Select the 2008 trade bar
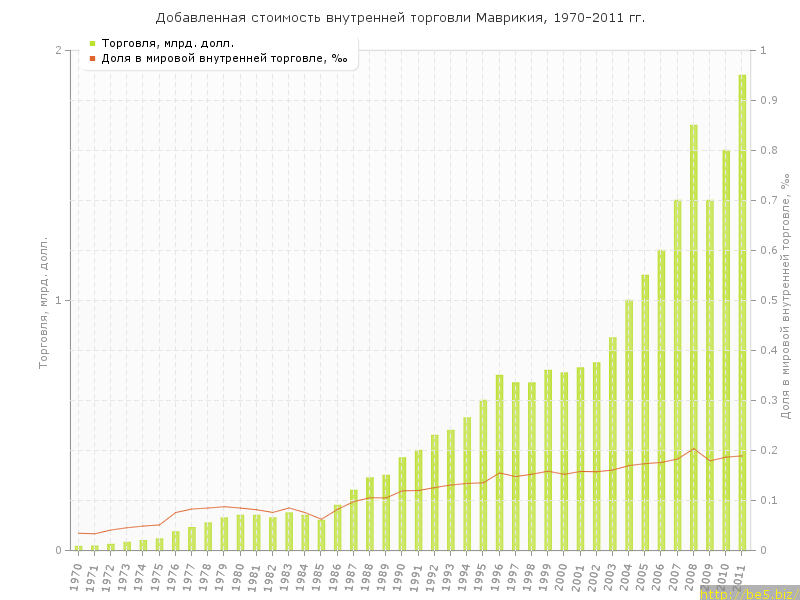800x600 pixels. pos(693,337)
